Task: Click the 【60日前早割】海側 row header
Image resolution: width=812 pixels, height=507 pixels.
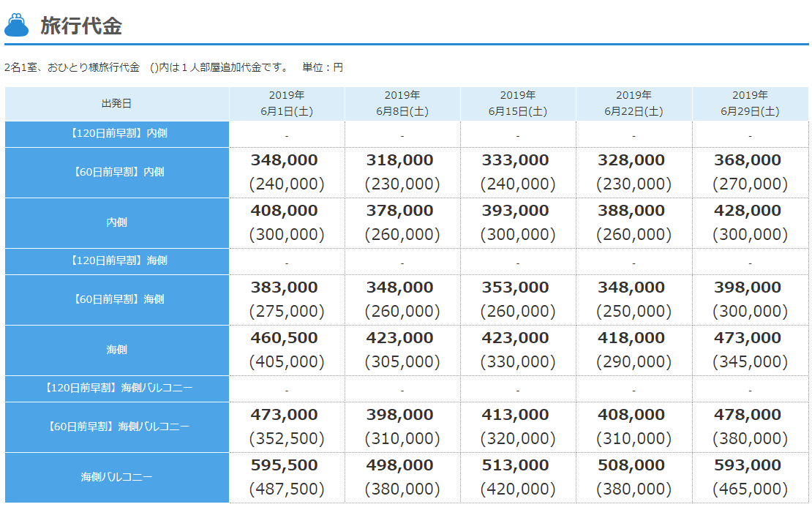Action: (x=117, y=299)
